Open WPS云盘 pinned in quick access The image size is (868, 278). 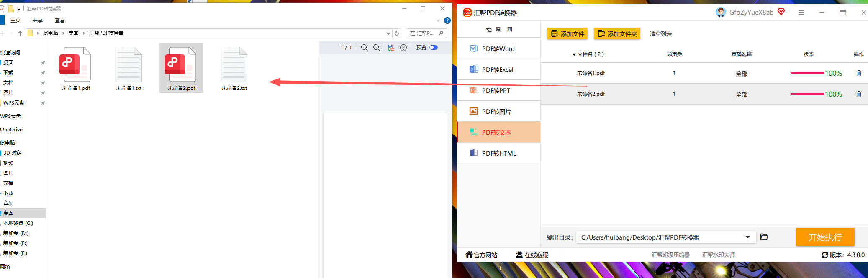tap(14, 103)
